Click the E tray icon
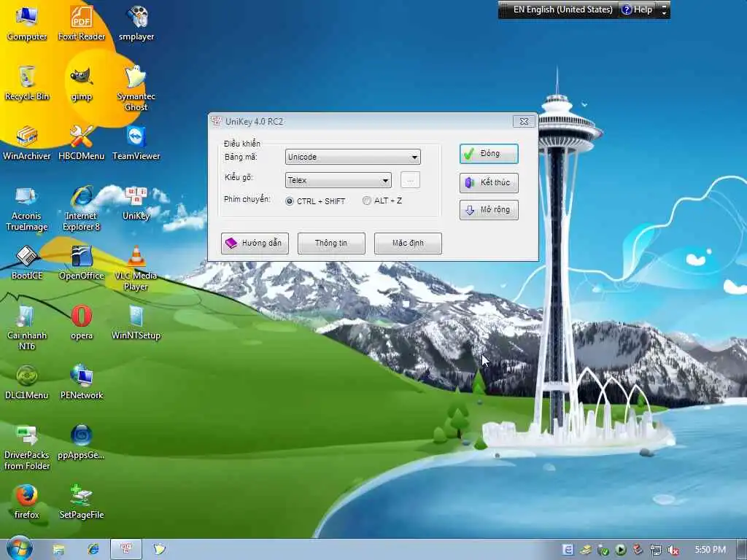747x560 pixels. [568, 550]
